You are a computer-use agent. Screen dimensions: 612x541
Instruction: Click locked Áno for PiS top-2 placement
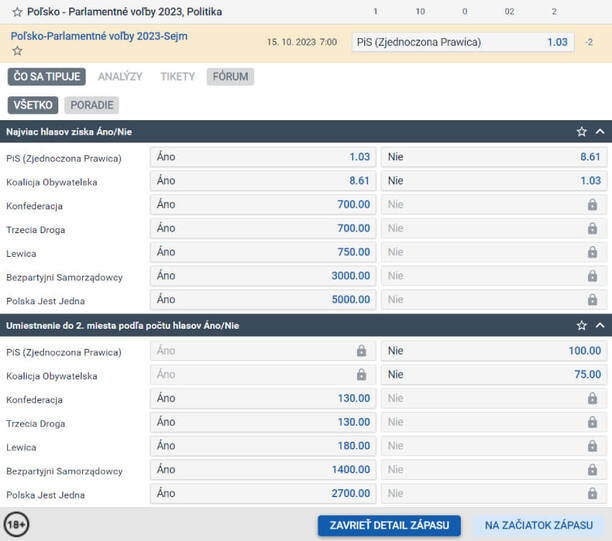pos(263,351)
